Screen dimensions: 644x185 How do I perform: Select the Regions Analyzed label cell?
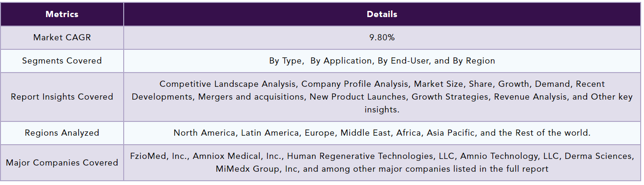[x=62, y=133]
